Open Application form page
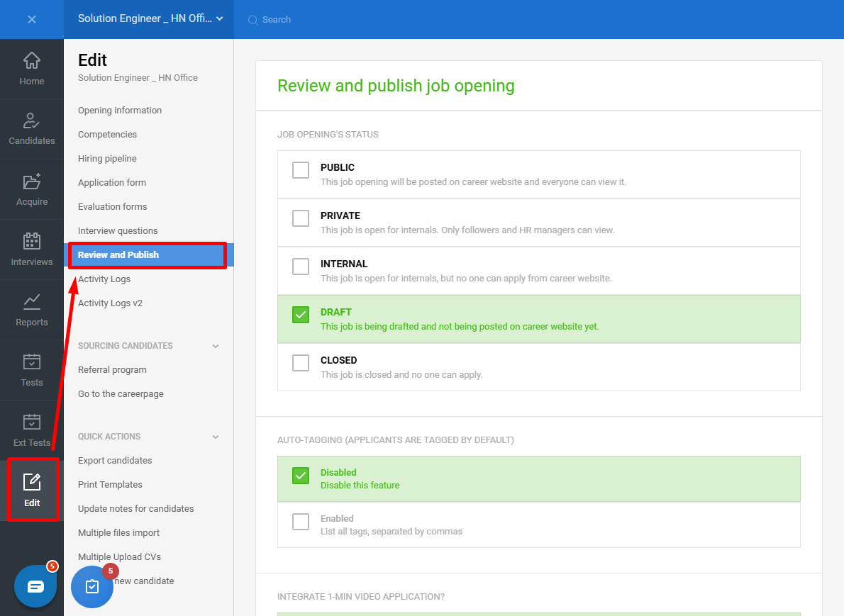 (x=112, y=183)
